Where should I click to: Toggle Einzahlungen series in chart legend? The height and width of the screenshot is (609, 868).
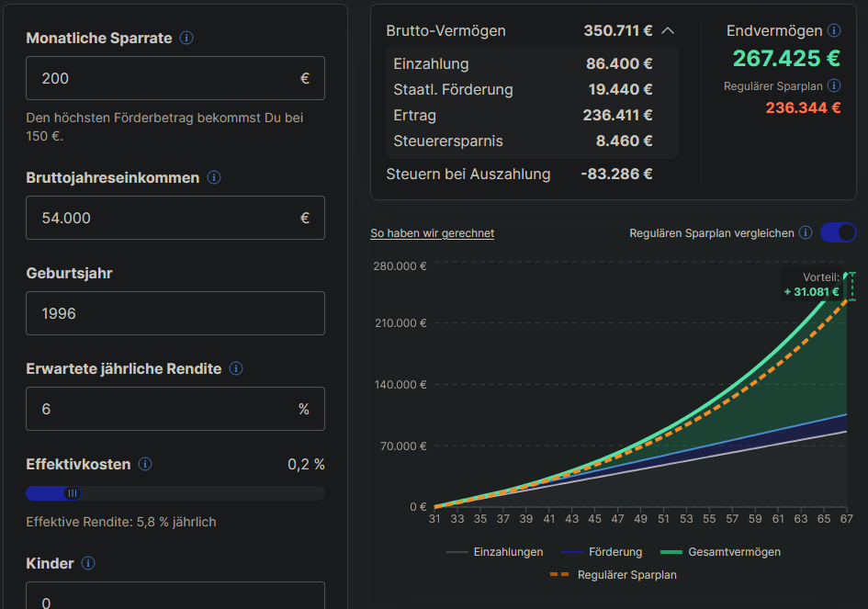(x=496, y=552)
